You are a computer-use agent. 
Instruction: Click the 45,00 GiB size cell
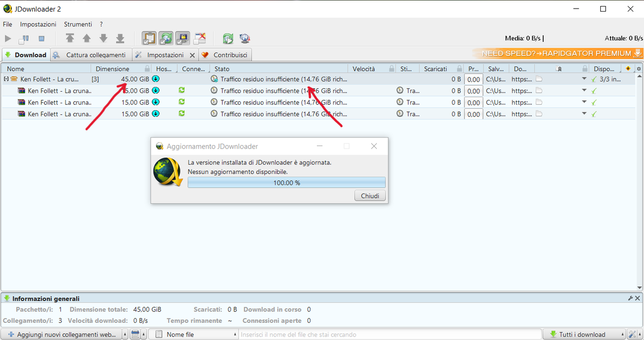pyautogui.click(x=135, y=79)
